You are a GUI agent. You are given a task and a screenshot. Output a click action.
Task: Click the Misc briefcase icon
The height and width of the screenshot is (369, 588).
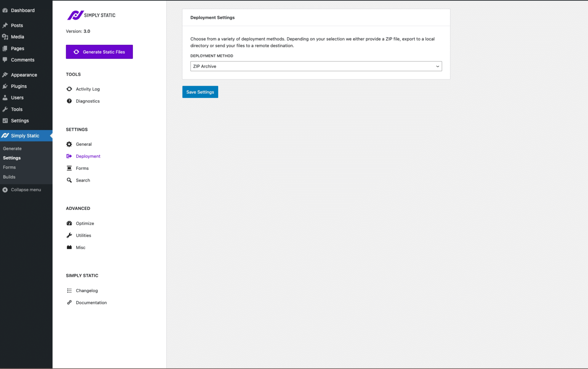click(69, 247)
